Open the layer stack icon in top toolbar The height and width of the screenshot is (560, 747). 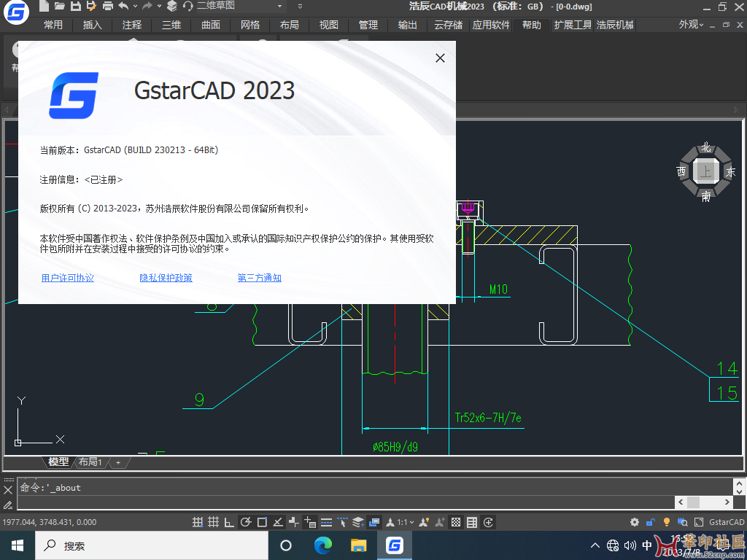pos(172,6)
